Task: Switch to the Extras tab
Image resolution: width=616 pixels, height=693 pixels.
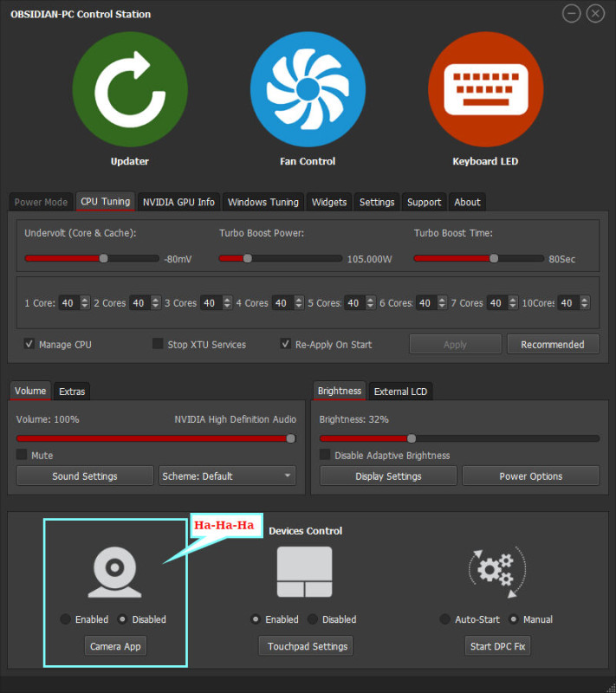Action: (72, 392)
